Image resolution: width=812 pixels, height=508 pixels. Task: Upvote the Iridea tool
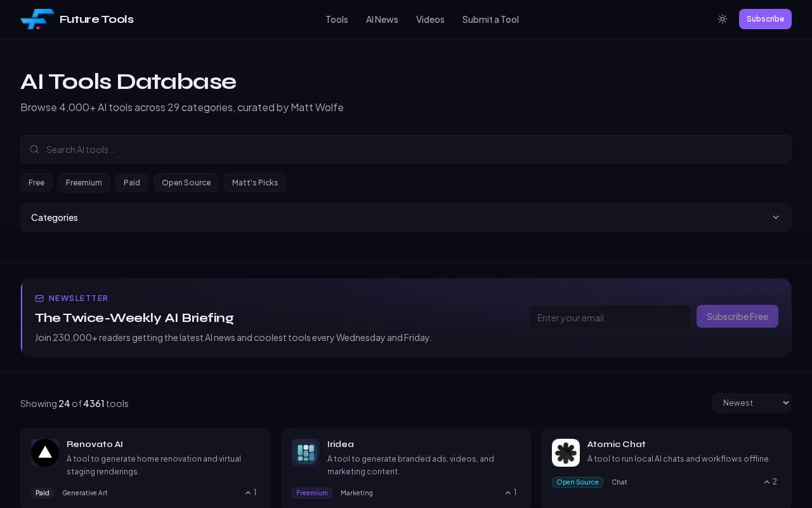pyautogui.click(x=511, y=492)
